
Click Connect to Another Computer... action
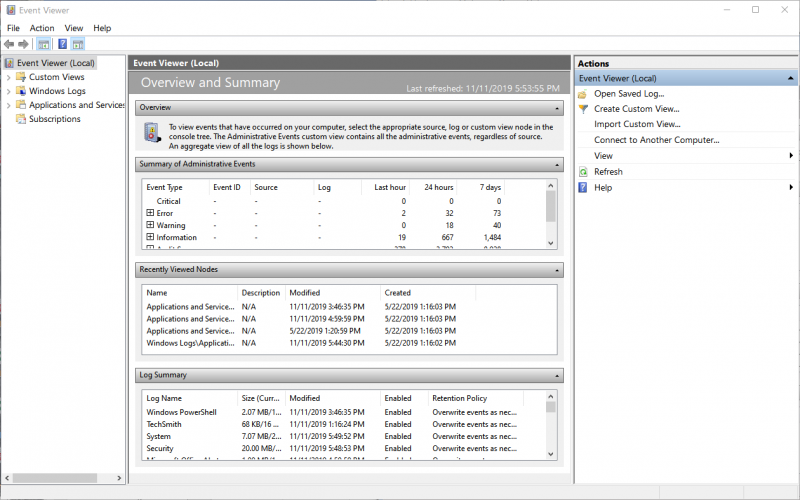tap(657, 140)
